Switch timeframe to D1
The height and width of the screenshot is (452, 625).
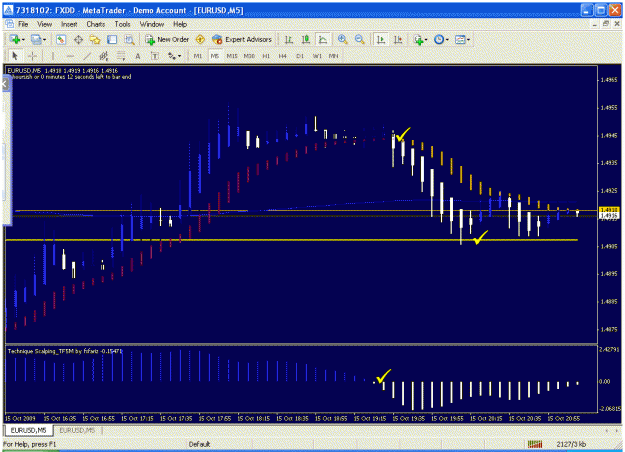[x=300, y=56]
